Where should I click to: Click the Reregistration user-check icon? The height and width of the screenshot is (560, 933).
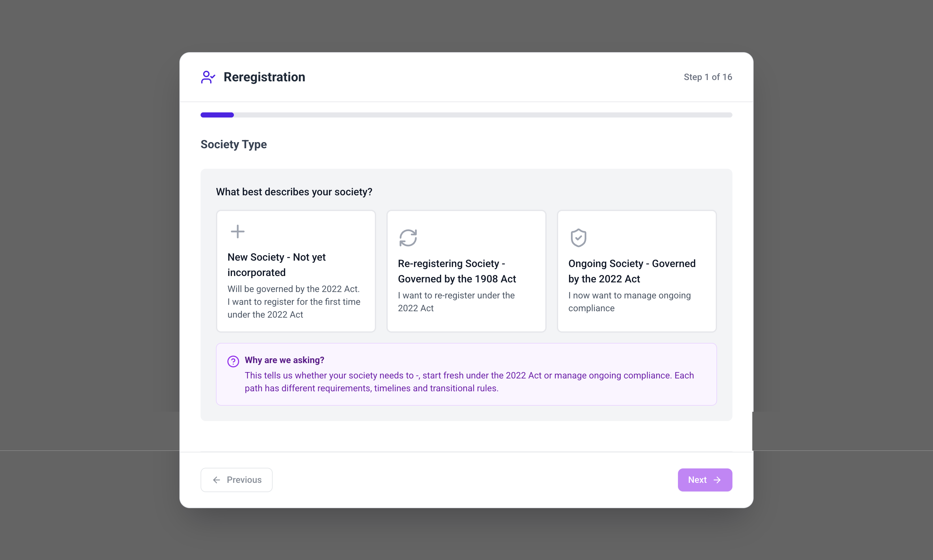(208, 77)
